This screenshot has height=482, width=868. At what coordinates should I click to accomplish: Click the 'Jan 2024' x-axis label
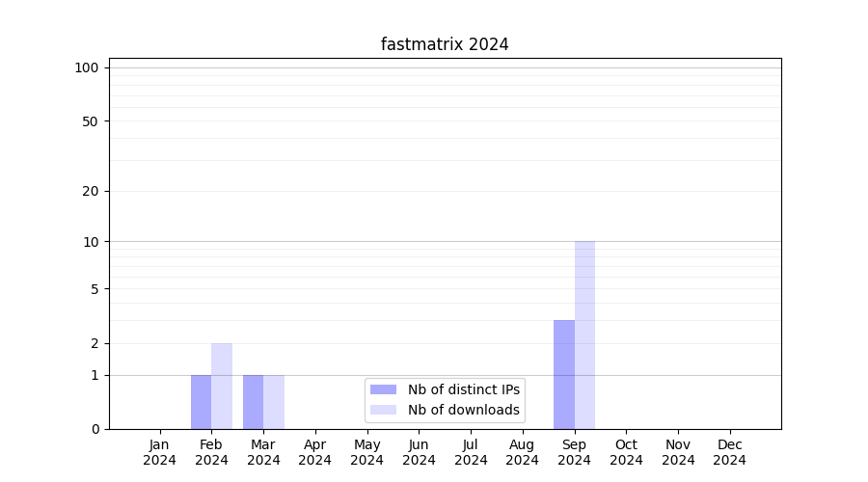click(x=160, y=452)
